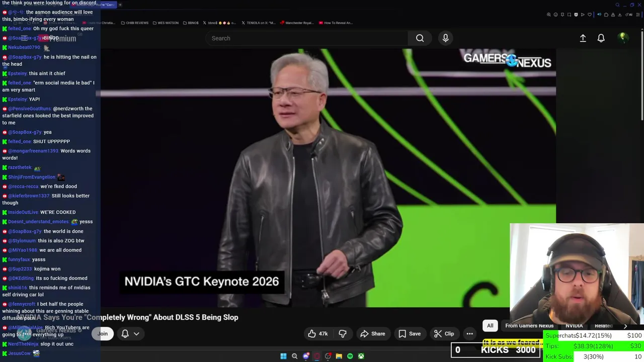Click the browser downloads icon
644x362 pixels.
[x=620, y=15]
